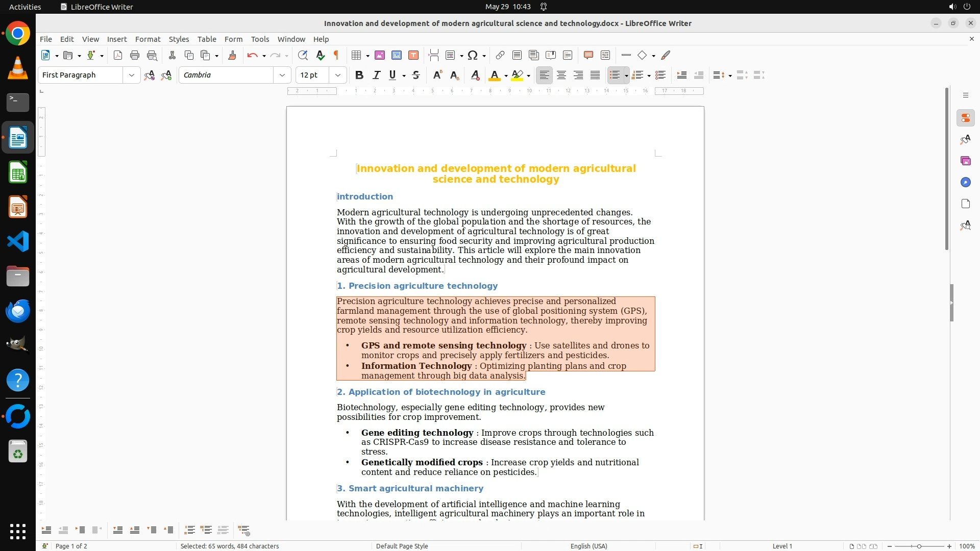Image resolution: width=980 pixels, height=551 pixels.
Task: Toggle Bold formatting
Action: (x=359, y=75)
